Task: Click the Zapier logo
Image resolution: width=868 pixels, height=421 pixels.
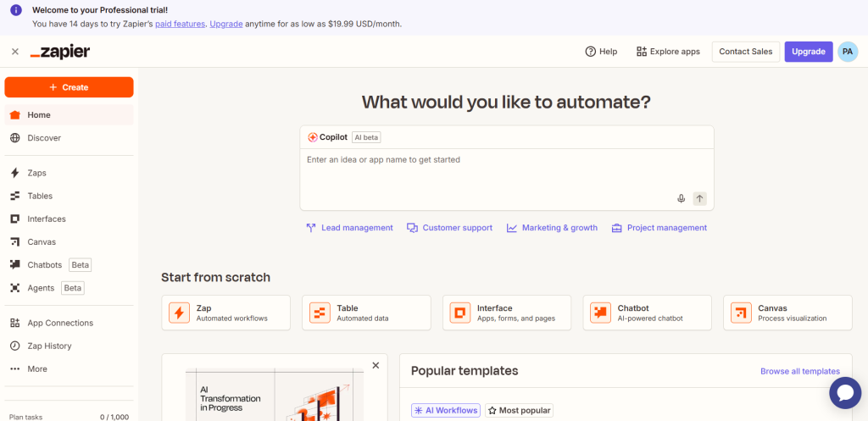Action: pyautogui.click(x=60, y=52)
